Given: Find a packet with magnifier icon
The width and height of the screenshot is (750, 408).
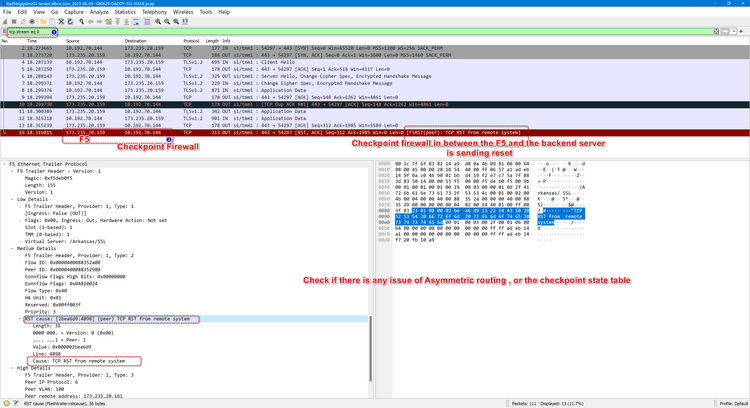Looking at the screenshot, I should [81, 22].
